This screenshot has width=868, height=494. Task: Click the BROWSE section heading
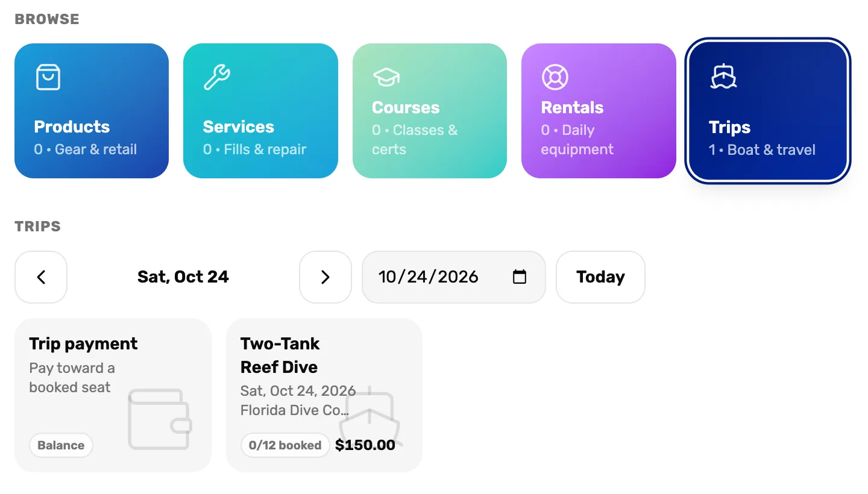click(x=47, y=19)
